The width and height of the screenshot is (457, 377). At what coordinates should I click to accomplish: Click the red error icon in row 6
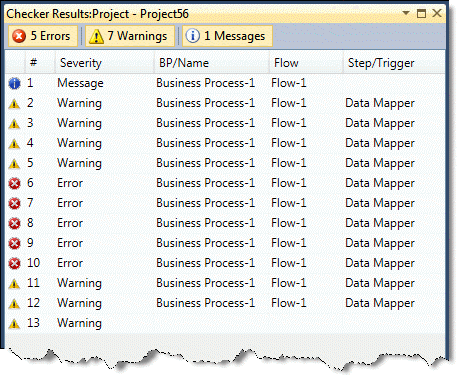pos(14,183)
